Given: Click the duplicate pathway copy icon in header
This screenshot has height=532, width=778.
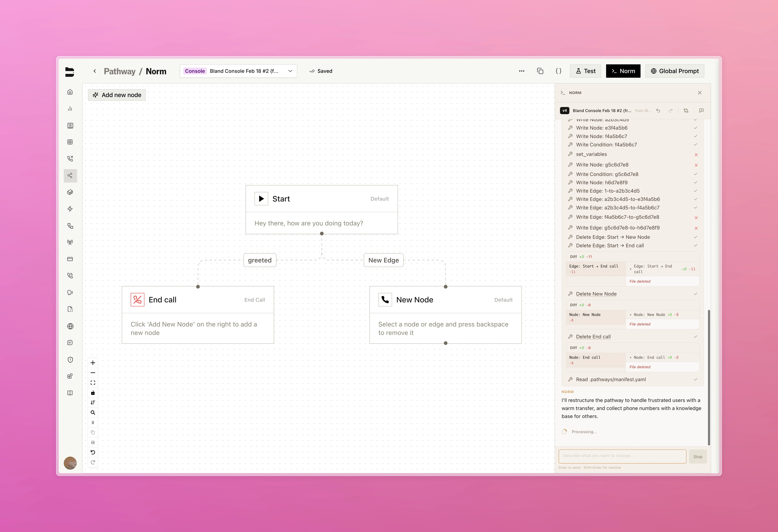Looking at the screenshot, I should (540, 71).
